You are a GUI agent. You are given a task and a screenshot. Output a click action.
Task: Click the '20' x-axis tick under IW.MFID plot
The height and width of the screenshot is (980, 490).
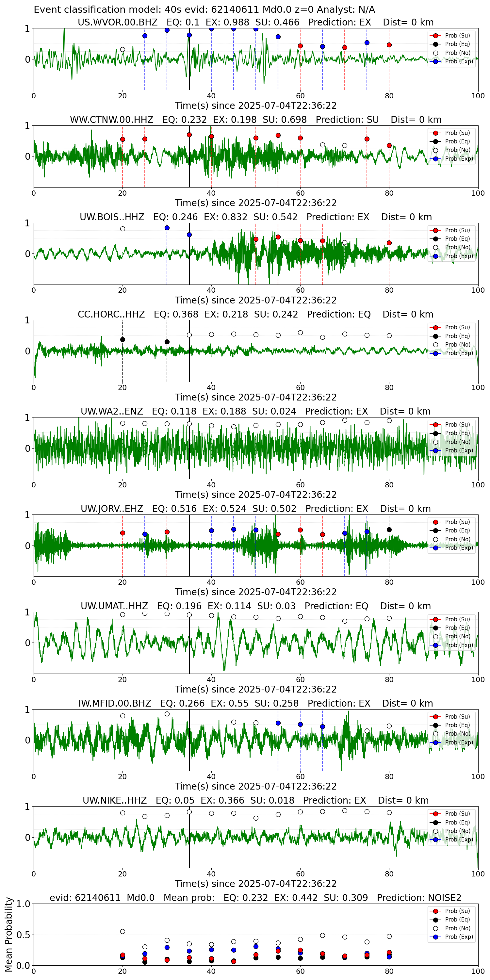pos(122,777)
